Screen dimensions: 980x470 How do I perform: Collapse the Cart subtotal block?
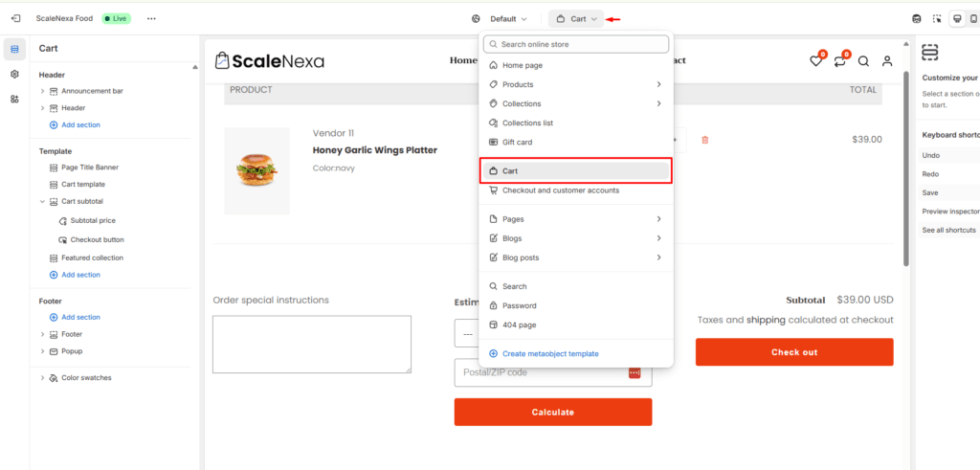[x=42, y=202]
